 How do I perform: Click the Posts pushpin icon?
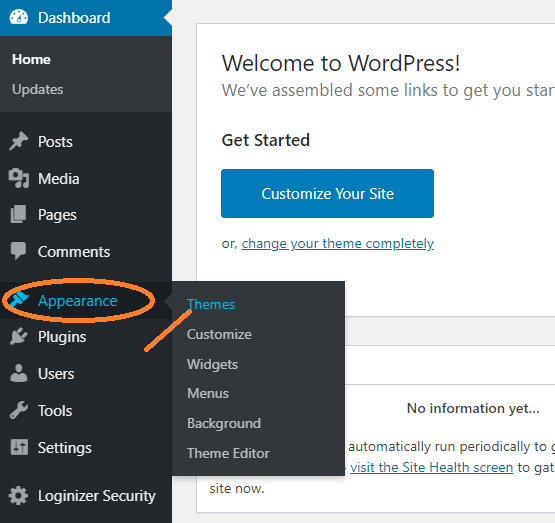click(x=18, y=141)
